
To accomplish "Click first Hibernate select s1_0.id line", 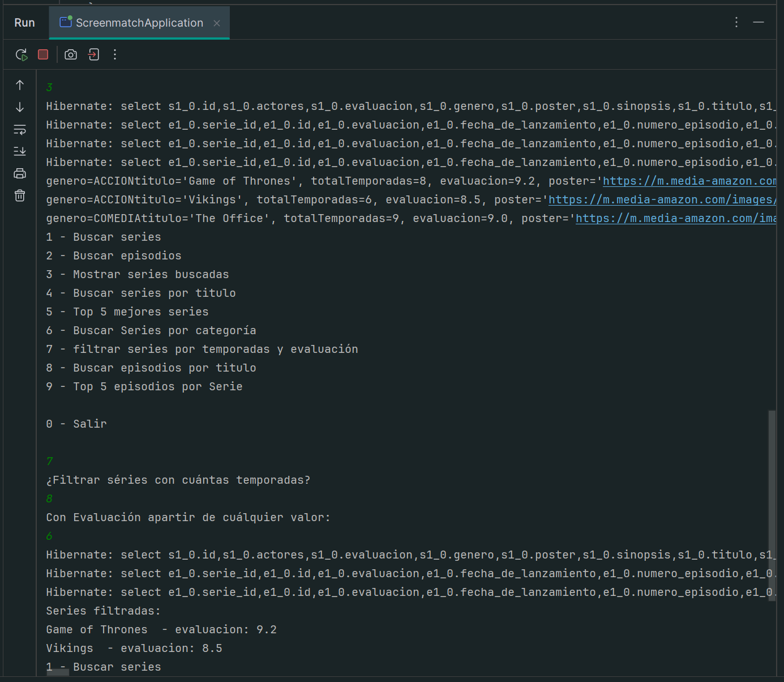I will point(411,106).
